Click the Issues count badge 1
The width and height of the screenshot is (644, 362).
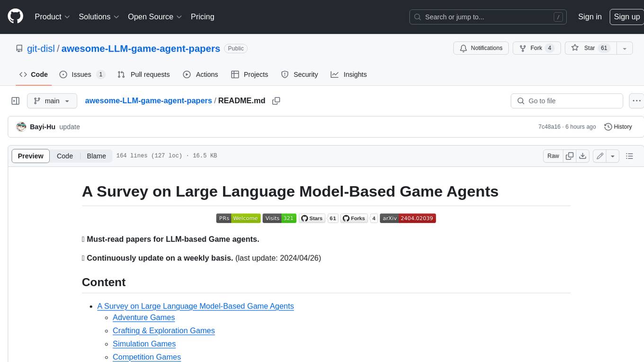click(100, 74)
